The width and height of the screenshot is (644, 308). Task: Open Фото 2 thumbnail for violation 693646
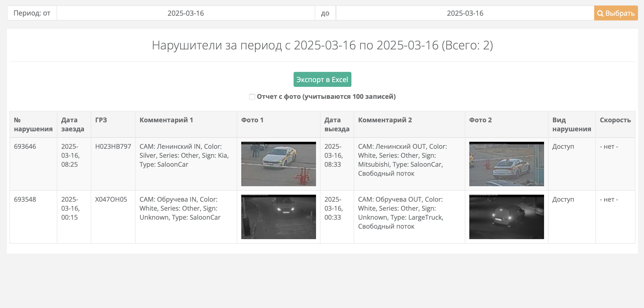pyautogui.click(x=506, y=164)
